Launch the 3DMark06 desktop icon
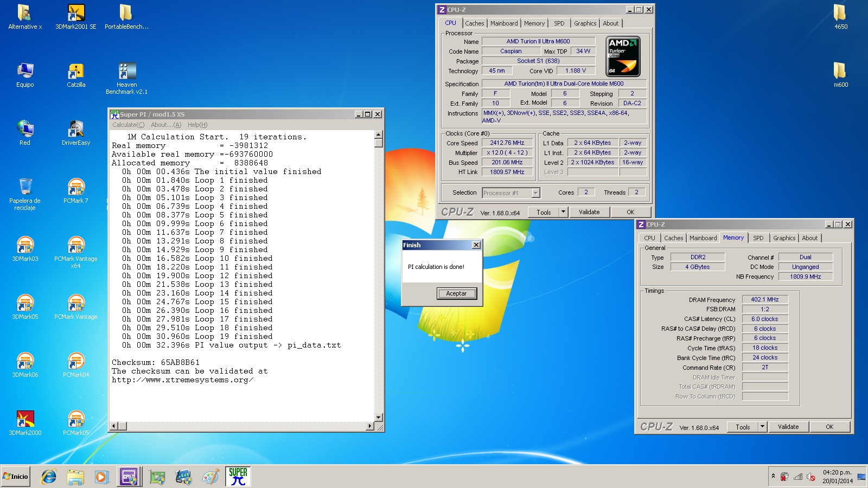The image size is (868, 488). [25, 365]
